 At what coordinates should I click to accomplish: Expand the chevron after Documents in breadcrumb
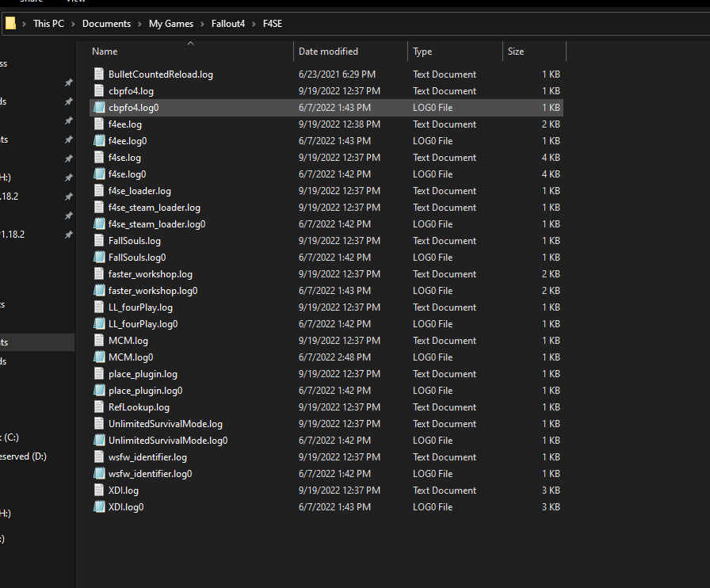pos(139,24)
